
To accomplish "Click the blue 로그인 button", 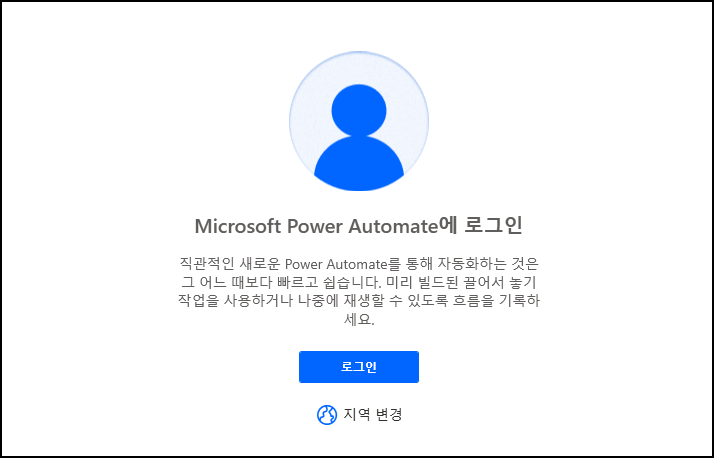I will pyautogui.click(x=359, y=367).
